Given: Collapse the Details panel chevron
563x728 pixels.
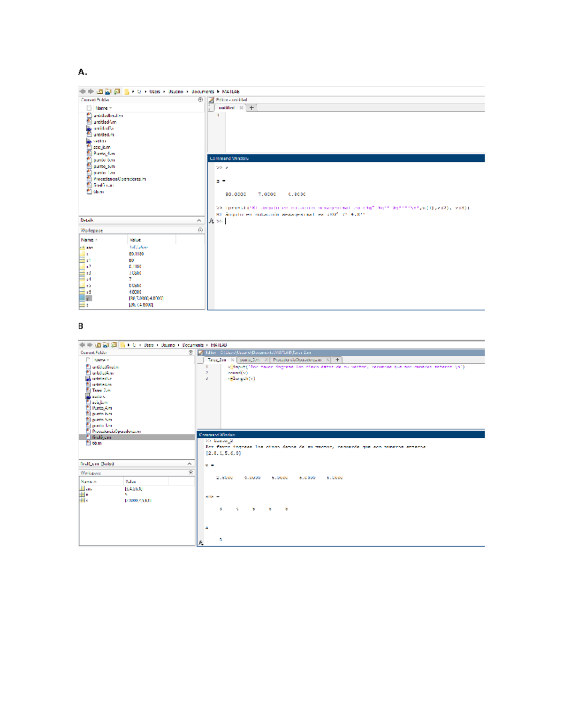Looking at the screenshot, I should point(199,220).
